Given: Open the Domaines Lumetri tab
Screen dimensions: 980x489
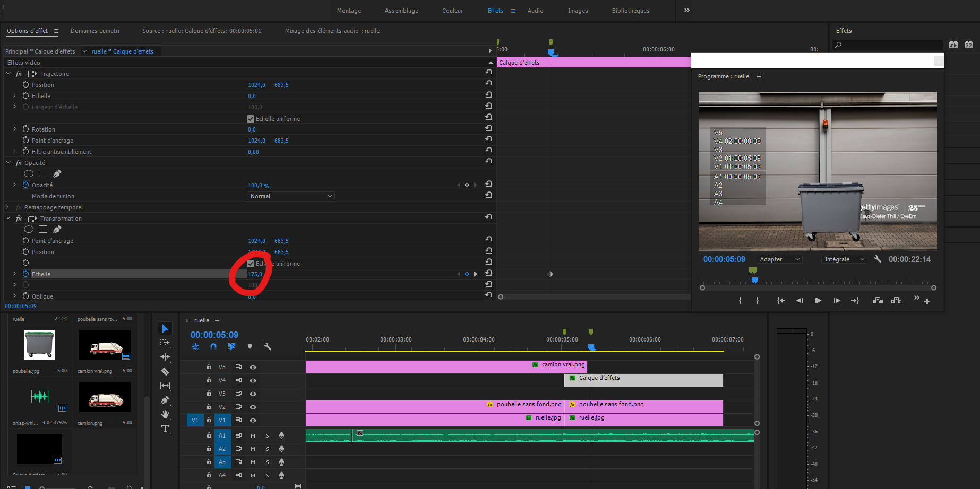Looking at the screenshot, I should (94, 31).
